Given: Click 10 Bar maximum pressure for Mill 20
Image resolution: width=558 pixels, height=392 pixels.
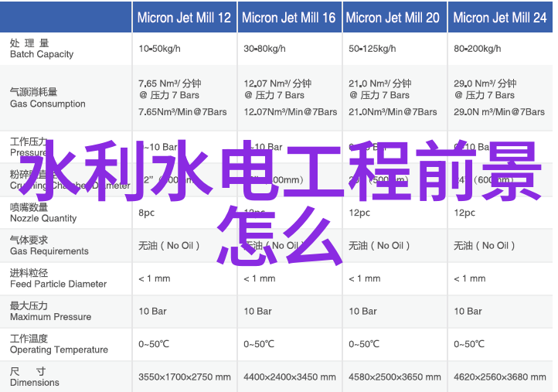Looking at the screenshot, I should (362, 311).
